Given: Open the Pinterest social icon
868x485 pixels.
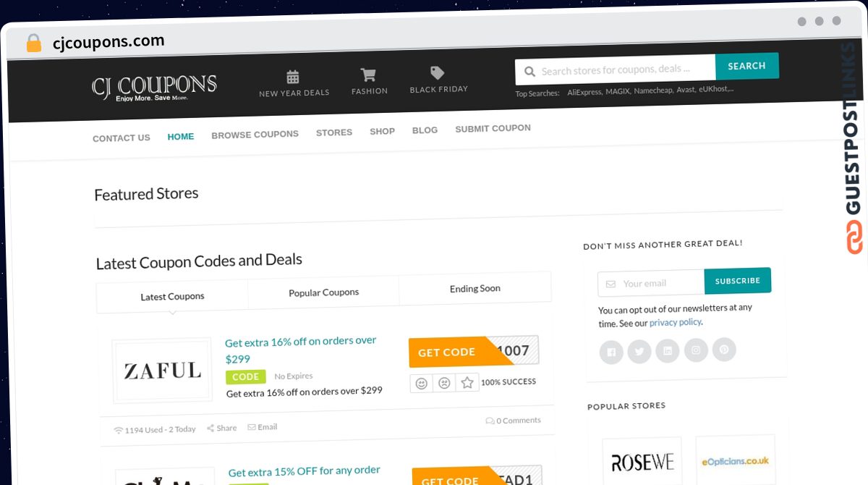Looking at the screenshot, I should [x=724, y=350].
